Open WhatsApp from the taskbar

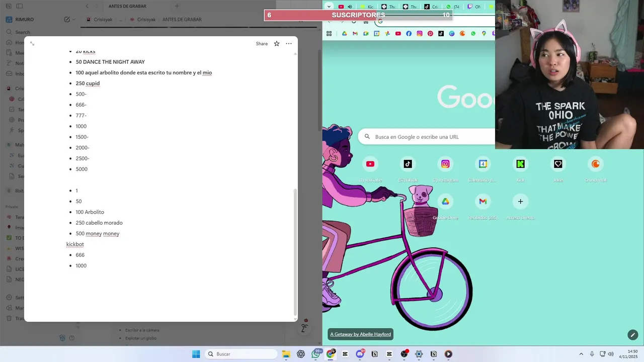pyautogui.click(x=315, y=354)
